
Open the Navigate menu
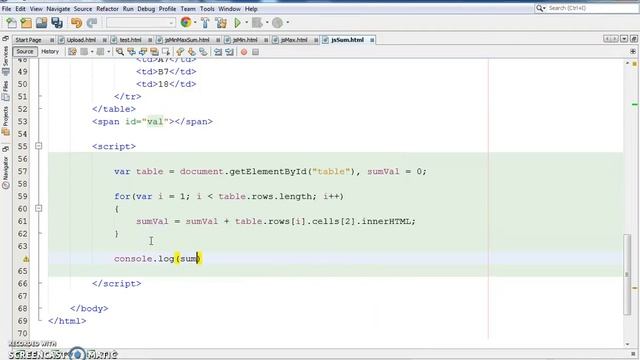point(58,9)
